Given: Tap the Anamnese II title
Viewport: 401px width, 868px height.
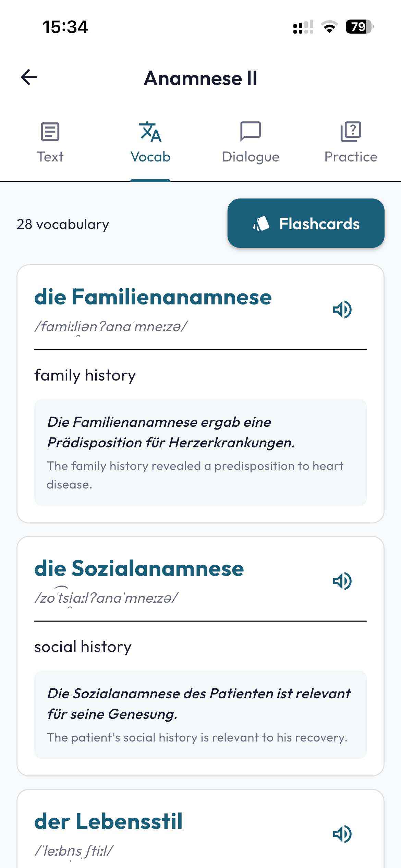Looking at the screenshot, I should click(x=200, y=78).
